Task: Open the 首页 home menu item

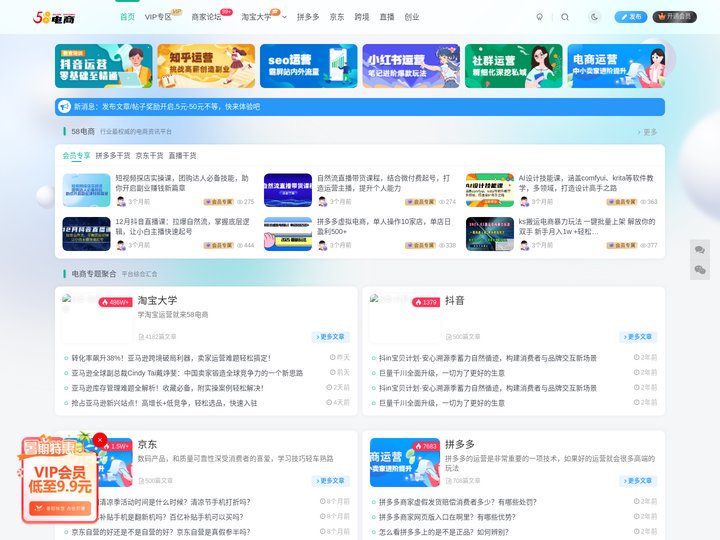Action: pos(127,17)
